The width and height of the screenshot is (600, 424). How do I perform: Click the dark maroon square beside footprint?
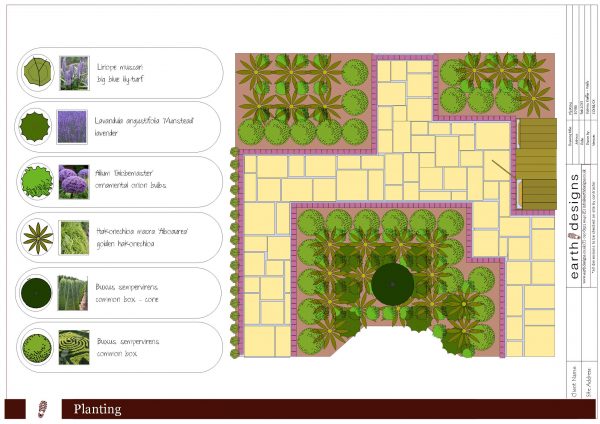(x=15, y=409)
